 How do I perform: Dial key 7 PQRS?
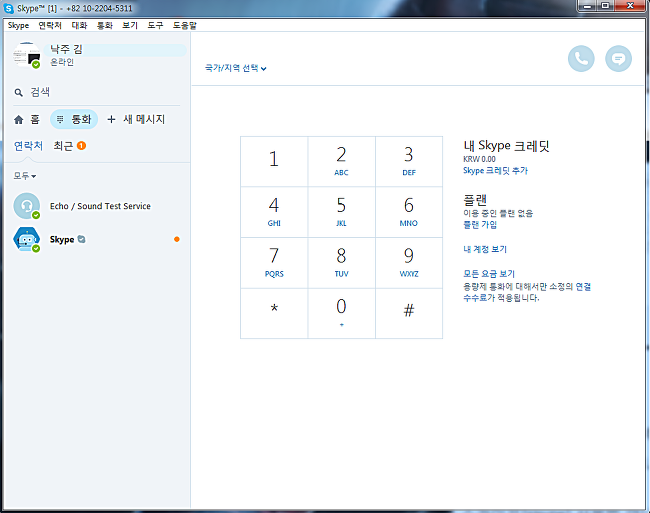click(274, 263)
